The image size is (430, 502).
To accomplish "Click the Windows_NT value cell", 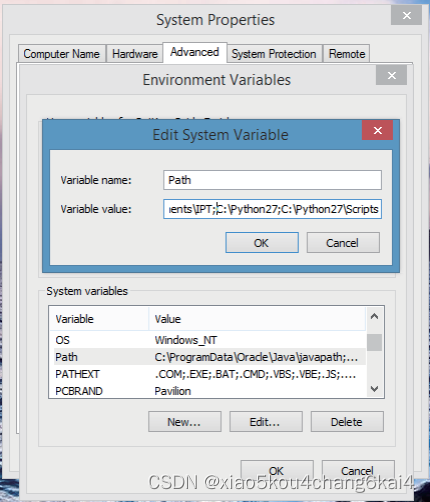I will point(186,340).
